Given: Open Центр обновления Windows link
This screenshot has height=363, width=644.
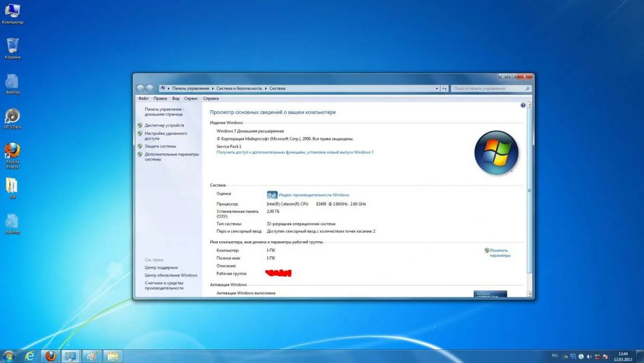Looking at the screenshot, I should 171,275.
